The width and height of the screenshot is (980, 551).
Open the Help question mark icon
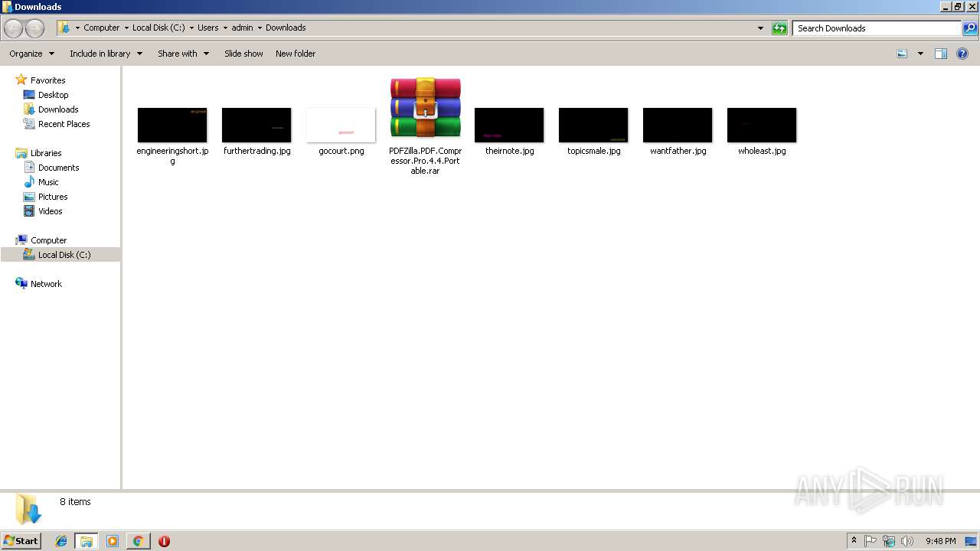tap(962, 54)
